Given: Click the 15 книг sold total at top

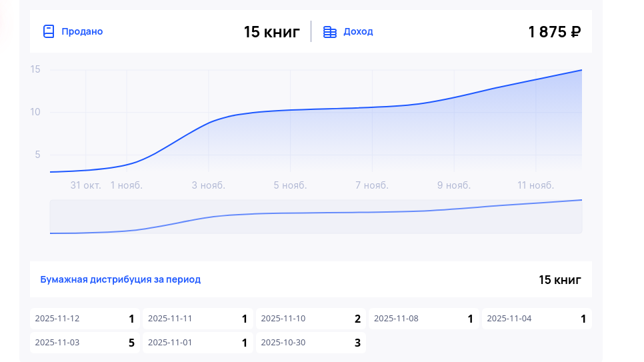Looking at the screenshot, I should pos(271,31).
